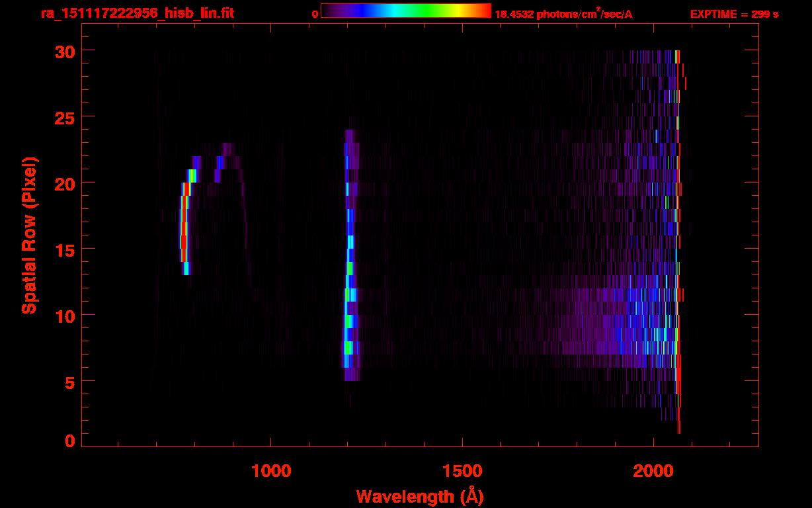812x508 pixels.
Task: Click the red vertical edge line near 2070 Å
Action: 678,241
